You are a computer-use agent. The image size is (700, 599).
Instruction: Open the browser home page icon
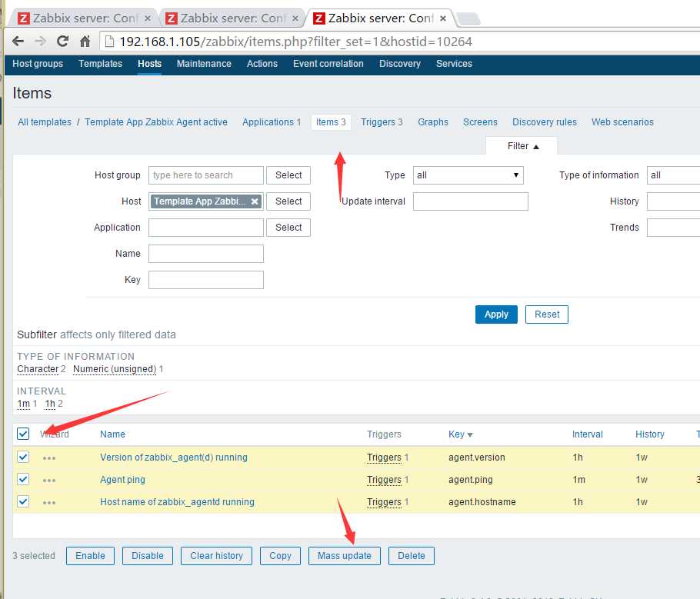tap(85, 42)
